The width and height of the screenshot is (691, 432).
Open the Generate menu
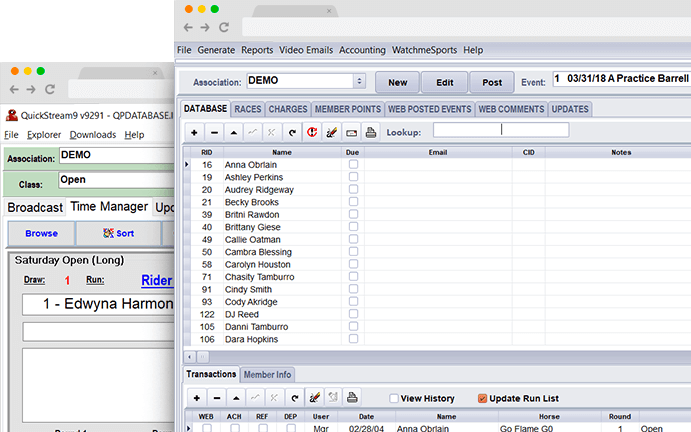click(x=216, y=50)
